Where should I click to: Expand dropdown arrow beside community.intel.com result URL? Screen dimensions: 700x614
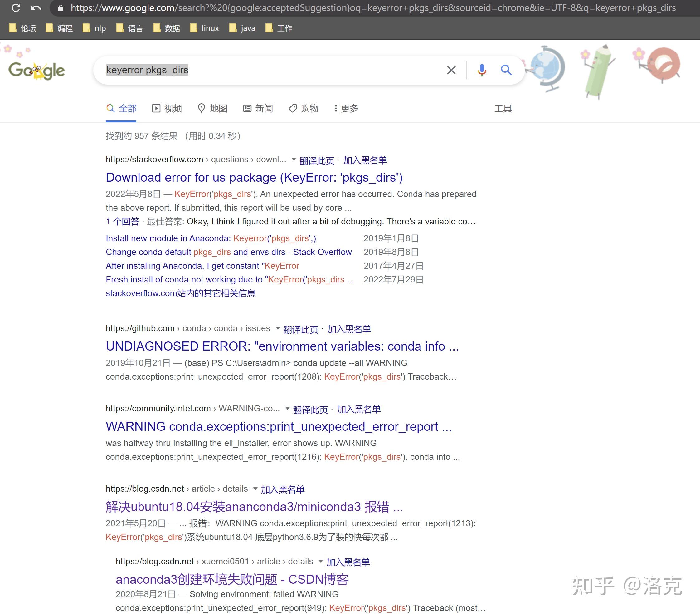point(287,408)
